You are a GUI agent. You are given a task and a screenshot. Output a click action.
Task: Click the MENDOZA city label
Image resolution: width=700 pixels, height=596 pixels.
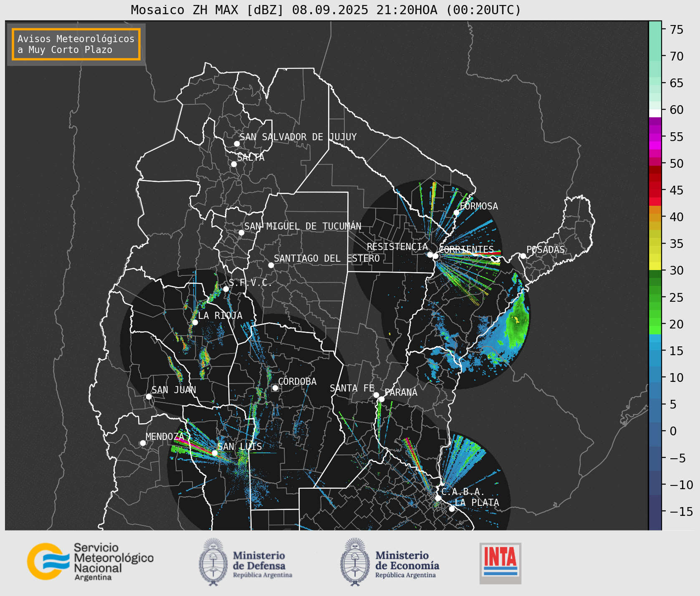tap(165, 437)
